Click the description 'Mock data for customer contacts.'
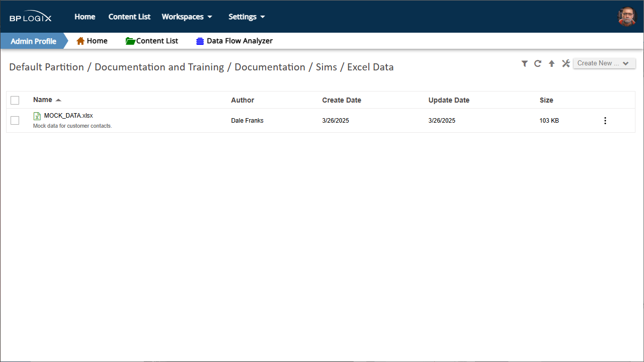 tap(72, 126)
